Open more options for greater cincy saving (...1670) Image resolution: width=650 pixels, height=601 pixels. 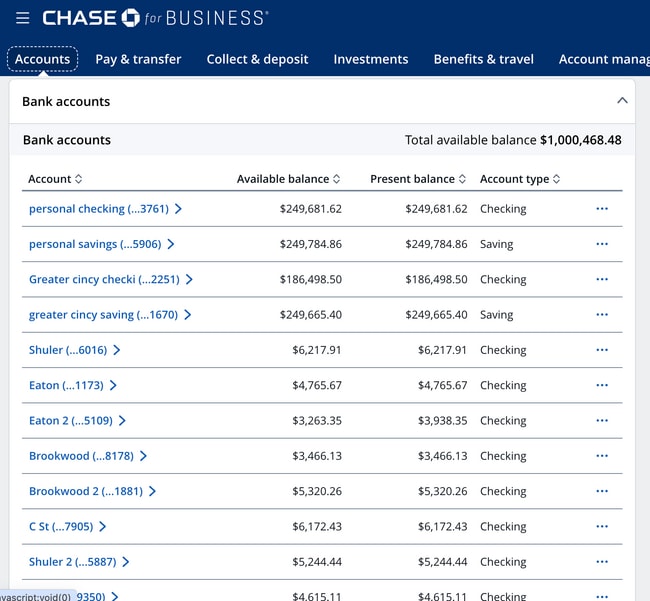602,314
